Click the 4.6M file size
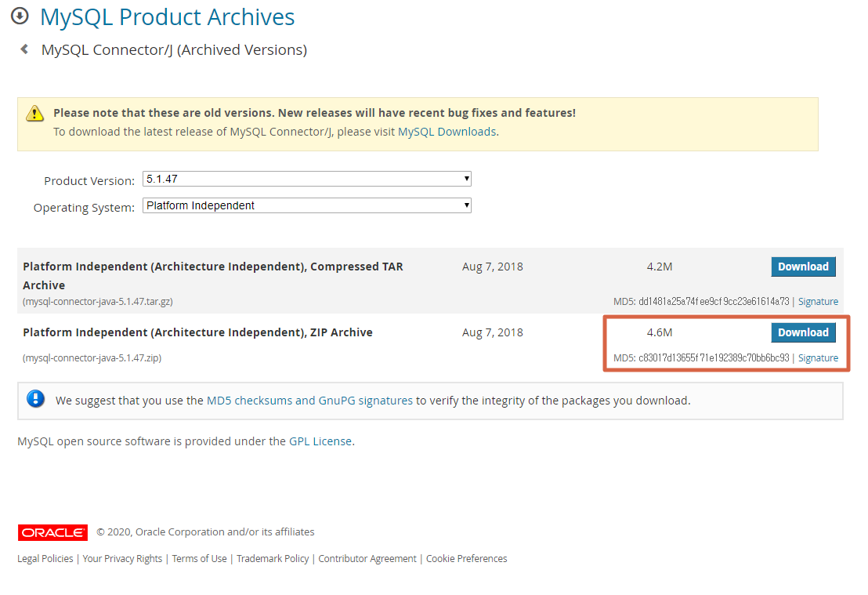 (x=660, y=332)
